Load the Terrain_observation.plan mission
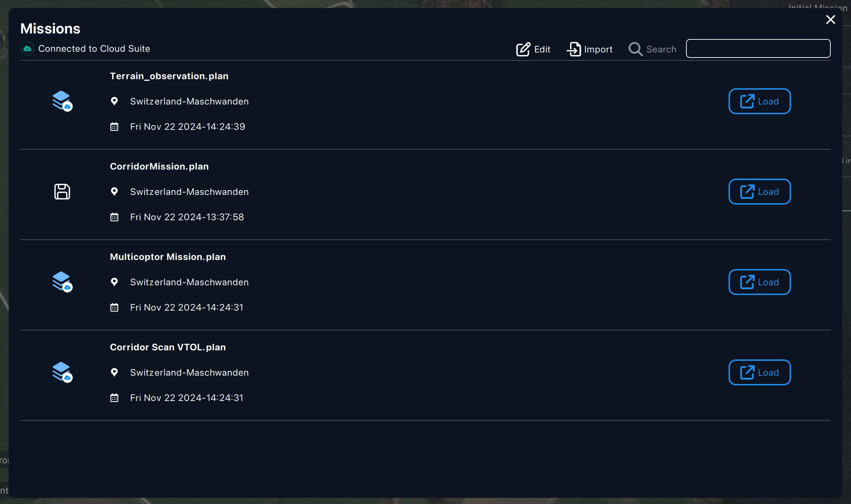The width and height of the screenshot is (851, 504). [759, 101]
